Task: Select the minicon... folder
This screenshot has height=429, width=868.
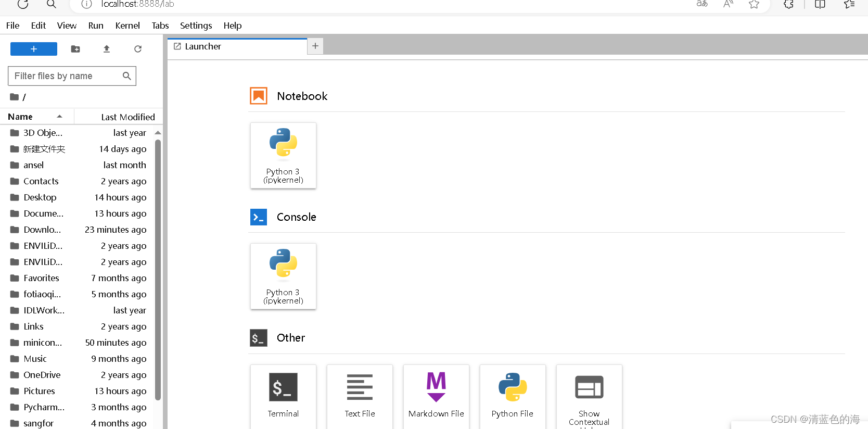Action: (78, 343)
